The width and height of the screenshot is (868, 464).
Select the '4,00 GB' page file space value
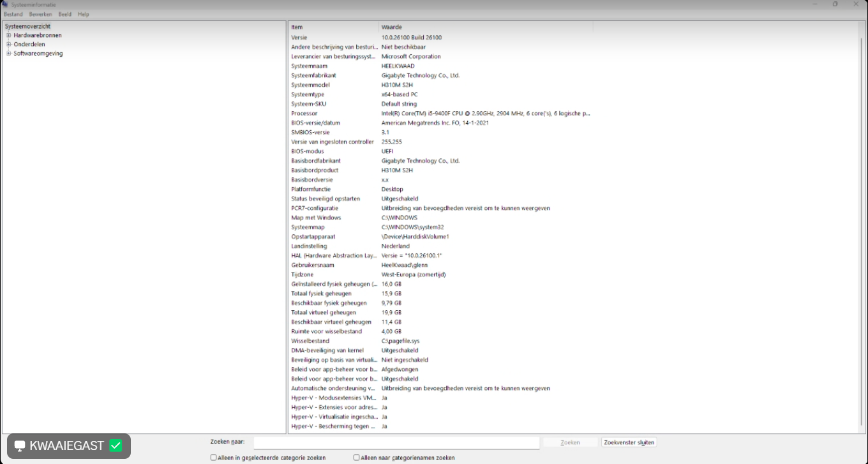coord(392,331)
